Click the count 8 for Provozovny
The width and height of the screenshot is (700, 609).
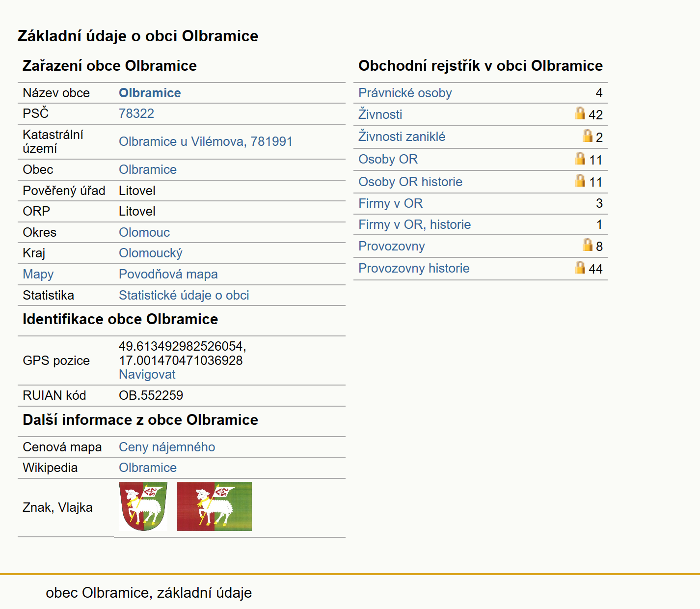click(599, 247)
